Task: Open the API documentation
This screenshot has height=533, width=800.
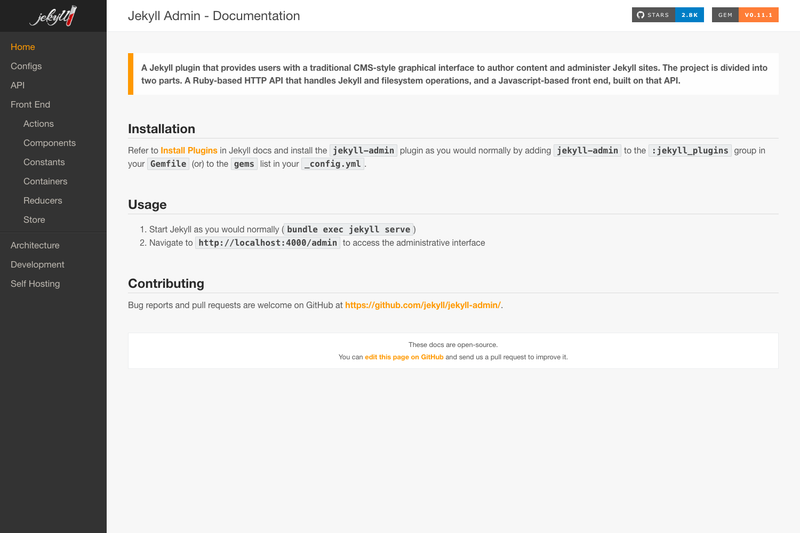Action: (x=17, y=85)
